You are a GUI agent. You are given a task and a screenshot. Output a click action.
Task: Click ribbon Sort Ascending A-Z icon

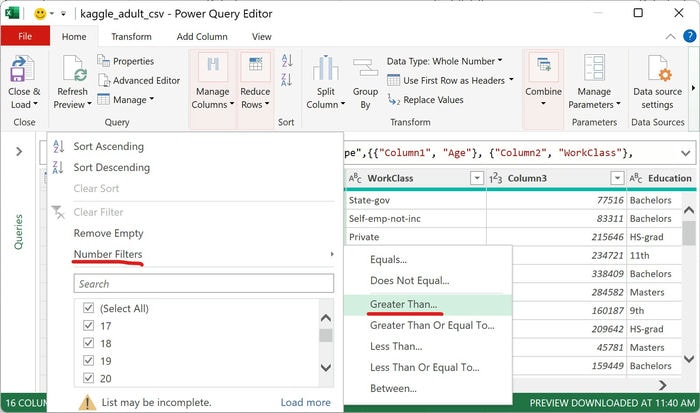tap(287, 60)
